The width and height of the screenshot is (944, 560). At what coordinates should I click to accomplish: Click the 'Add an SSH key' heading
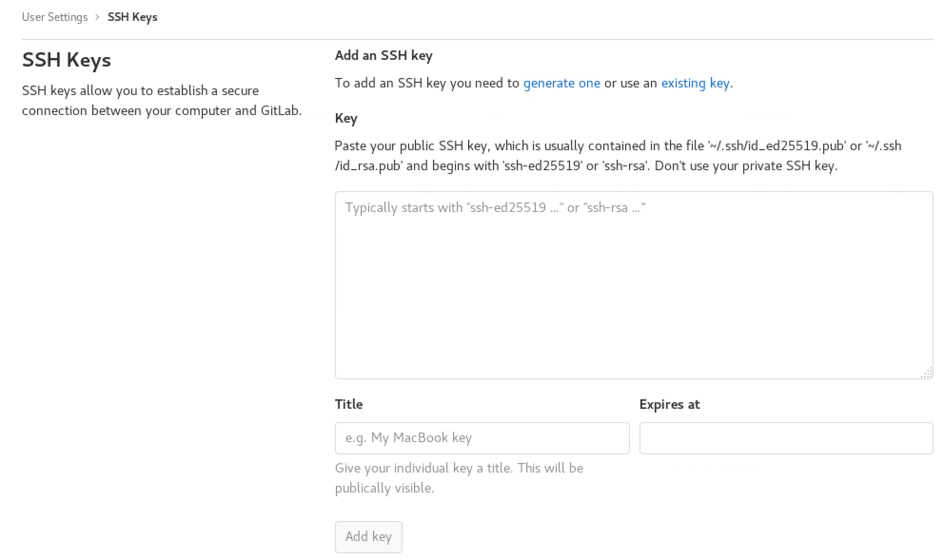point(383,56)
